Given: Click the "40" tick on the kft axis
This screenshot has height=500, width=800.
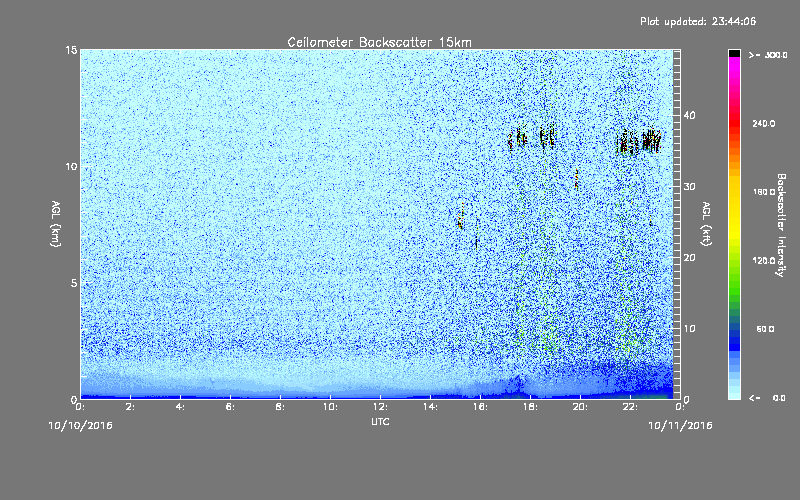Looking at the screenshot, I should [x=689, y=115].
